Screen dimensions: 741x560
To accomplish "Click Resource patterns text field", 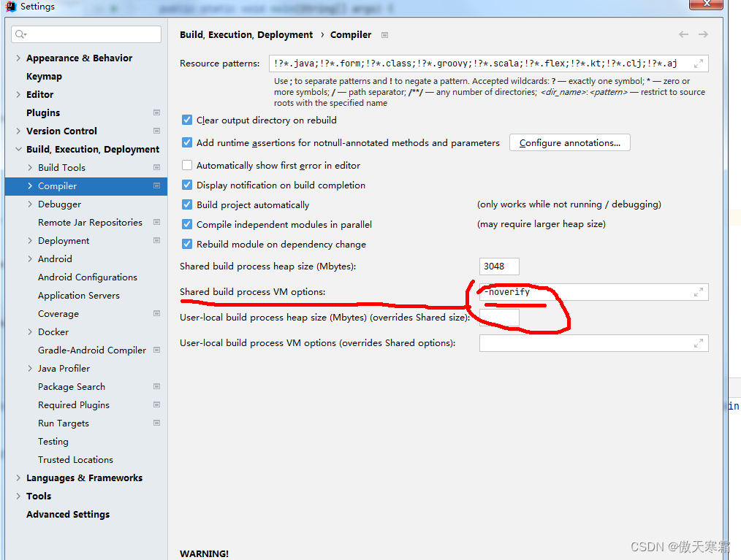I will [x=489, y=64].
